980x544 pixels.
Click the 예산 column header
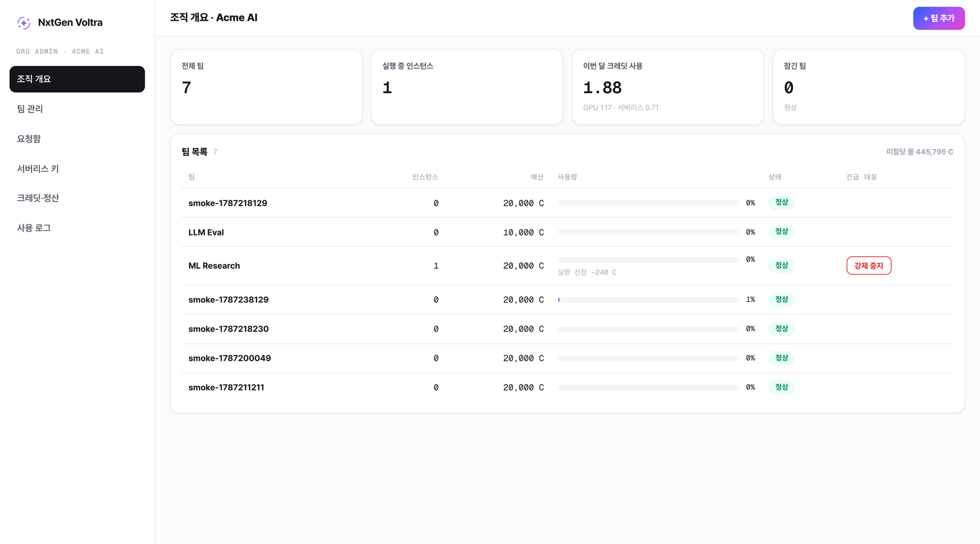(x=537, y=177)
